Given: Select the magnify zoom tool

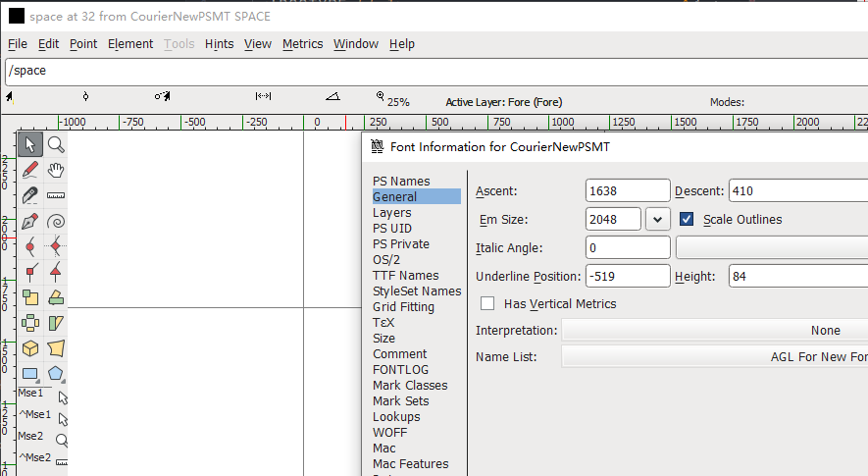Looking at the screenshot, I should [55, 144].
